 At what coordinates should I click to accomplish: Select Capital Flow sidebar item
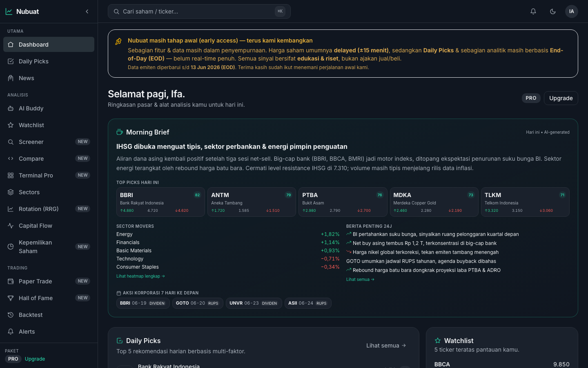pyautogui.click(x=49, y=226)
